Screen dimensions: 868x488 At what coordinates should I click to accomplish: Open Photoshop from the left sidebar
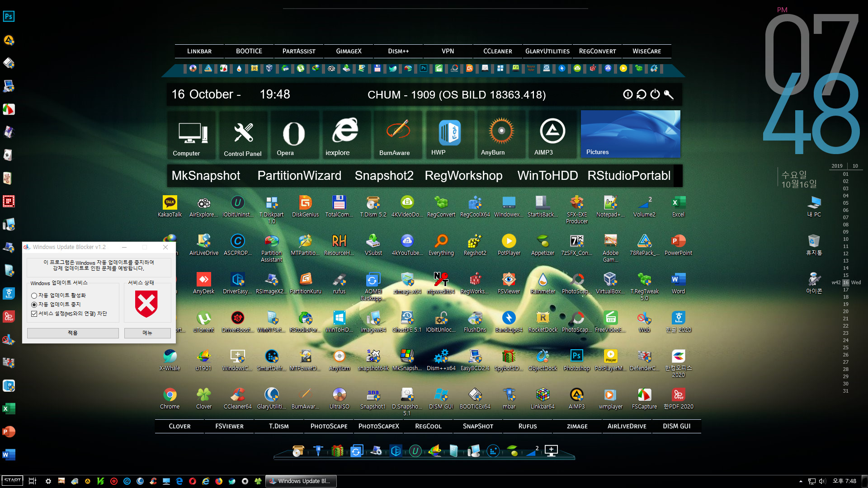tap(9, 17)
